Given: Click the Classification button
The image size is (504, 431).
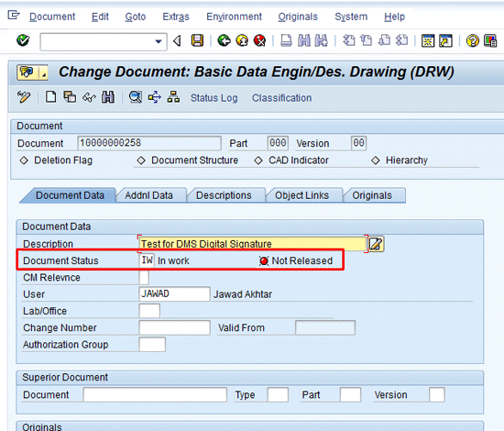Looking at the screenshot, I should click(x=281, y=98).
